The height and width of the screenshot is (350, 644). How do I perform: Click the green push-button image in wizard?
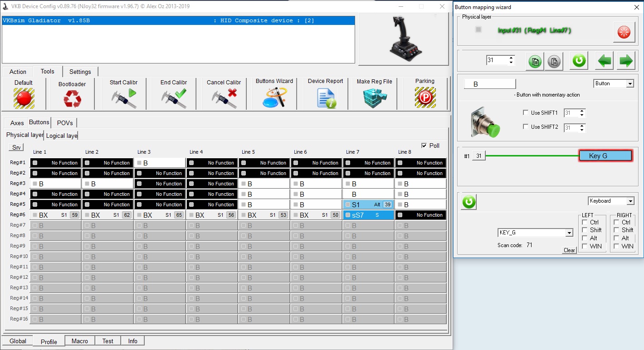(x=485, y=122)
